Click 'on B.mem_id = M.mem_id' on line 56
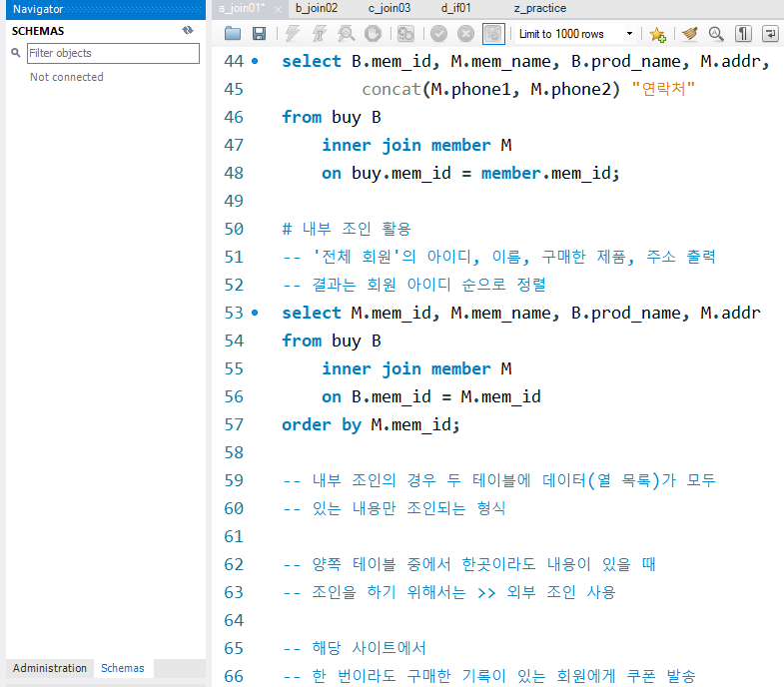The image size is (784, 687). (431, 397)
